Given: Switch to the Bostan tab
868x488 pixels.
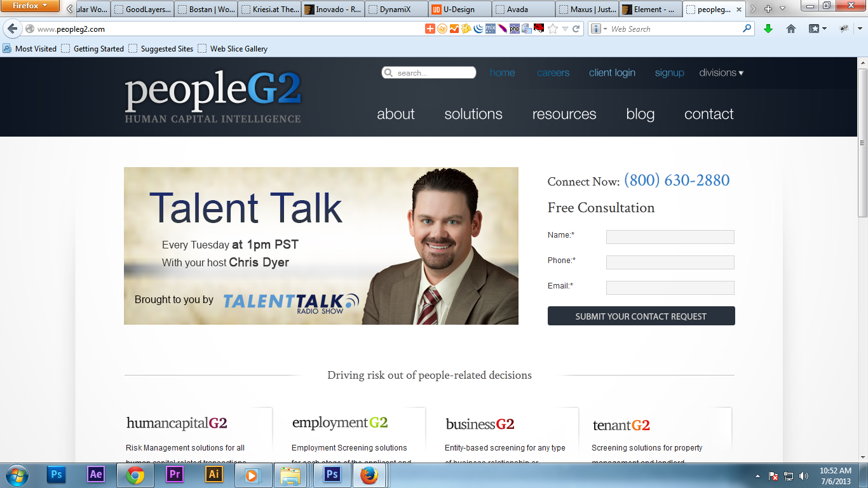Looking at the screenshot, I should click(206, 10).
